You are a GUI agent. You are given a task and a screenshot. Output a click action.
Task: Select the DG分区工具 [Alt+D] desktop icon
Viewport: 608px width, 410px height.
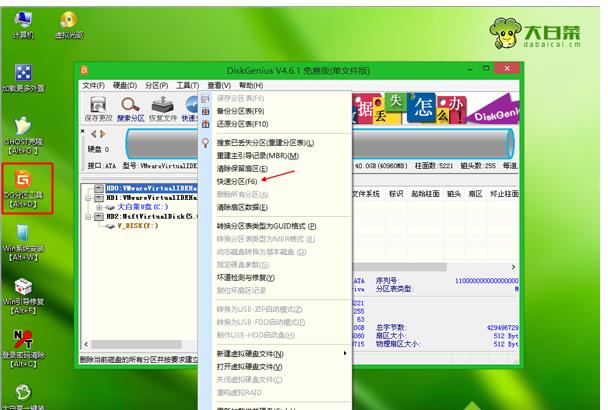click(24, 189)
